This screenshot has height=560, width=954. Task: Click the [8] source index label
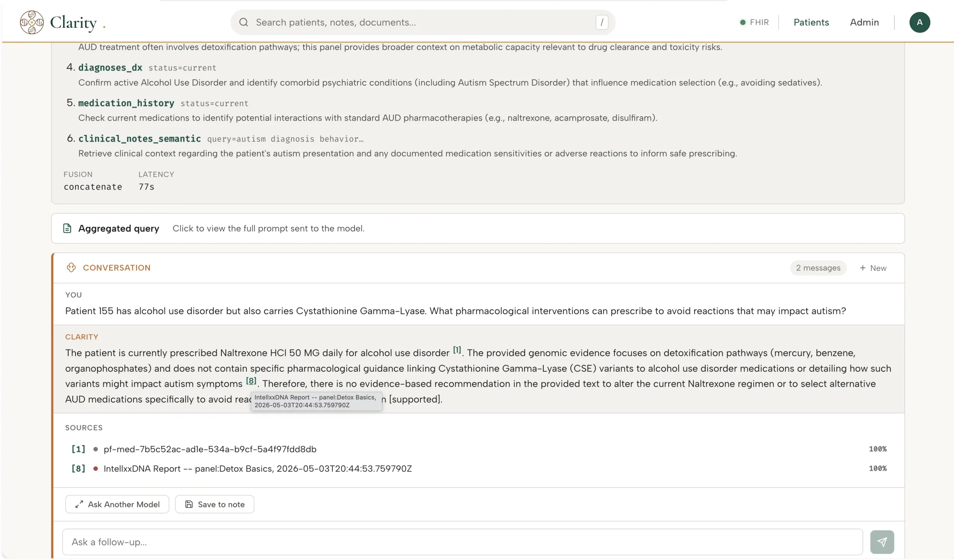point(78,469)
